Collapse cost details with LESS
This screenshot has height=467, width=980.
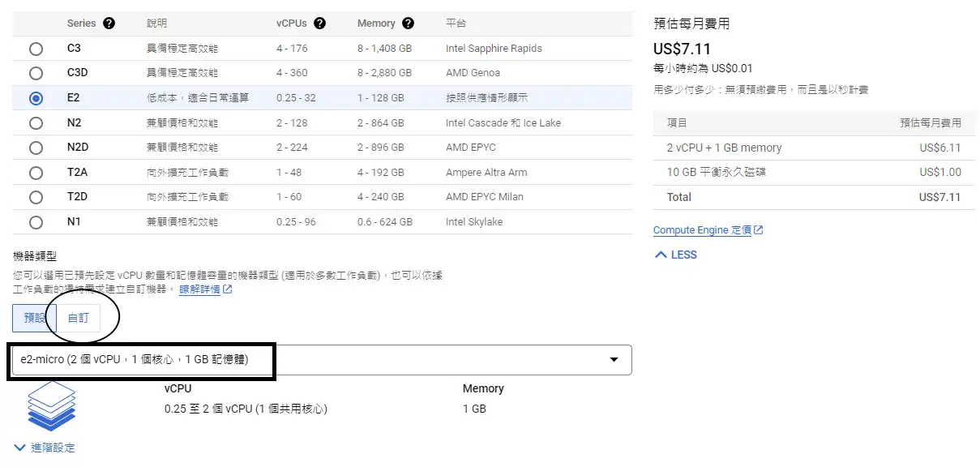click(x=675, y=255)
